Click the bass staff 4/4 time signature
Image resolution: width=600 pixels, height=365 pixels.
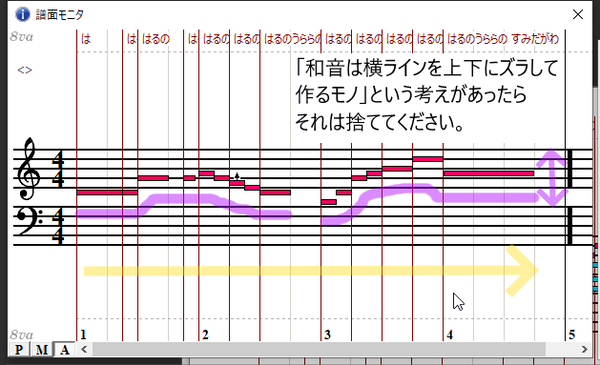tap(58, 226)
